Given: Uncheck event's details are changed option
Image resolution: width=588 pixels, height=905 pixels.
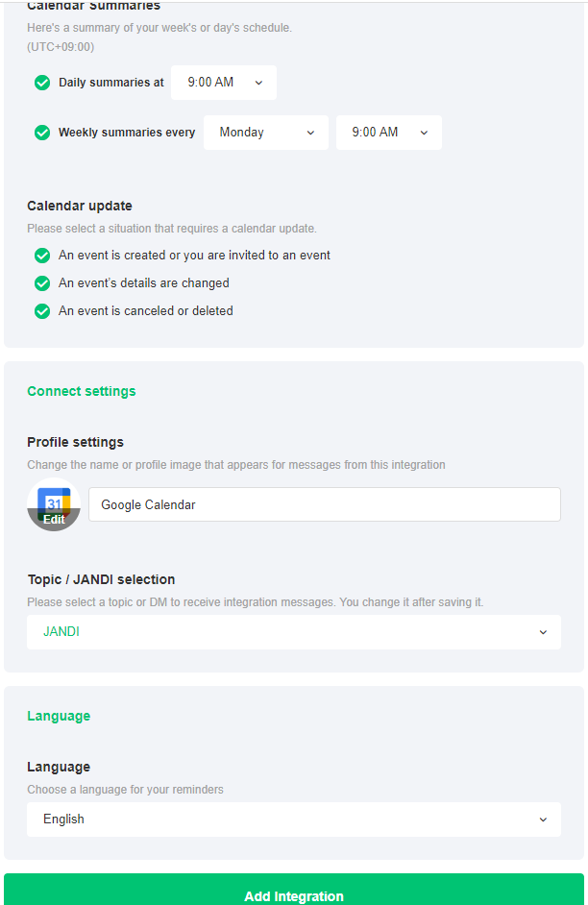Looking at the screenshot, I should 42,283.
